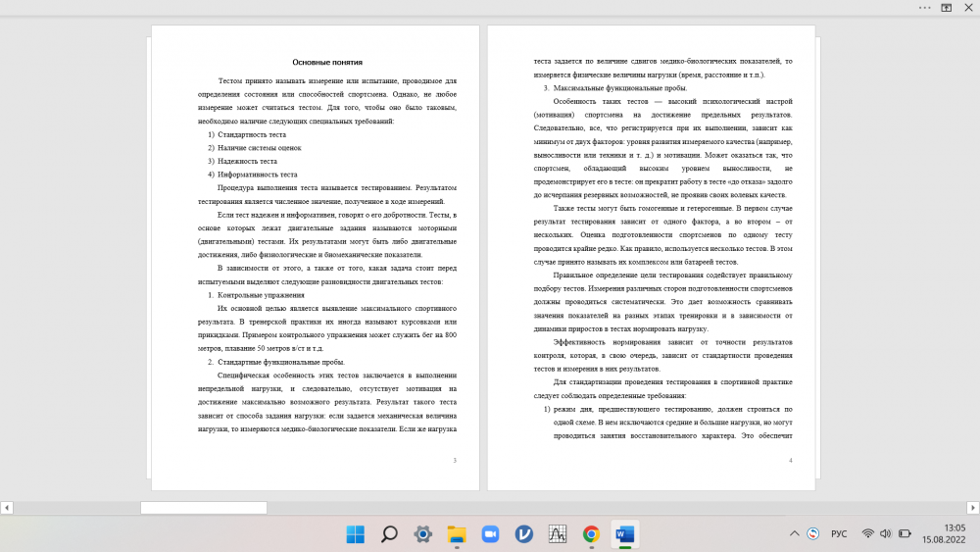Click the ribbon display options button

947,7
